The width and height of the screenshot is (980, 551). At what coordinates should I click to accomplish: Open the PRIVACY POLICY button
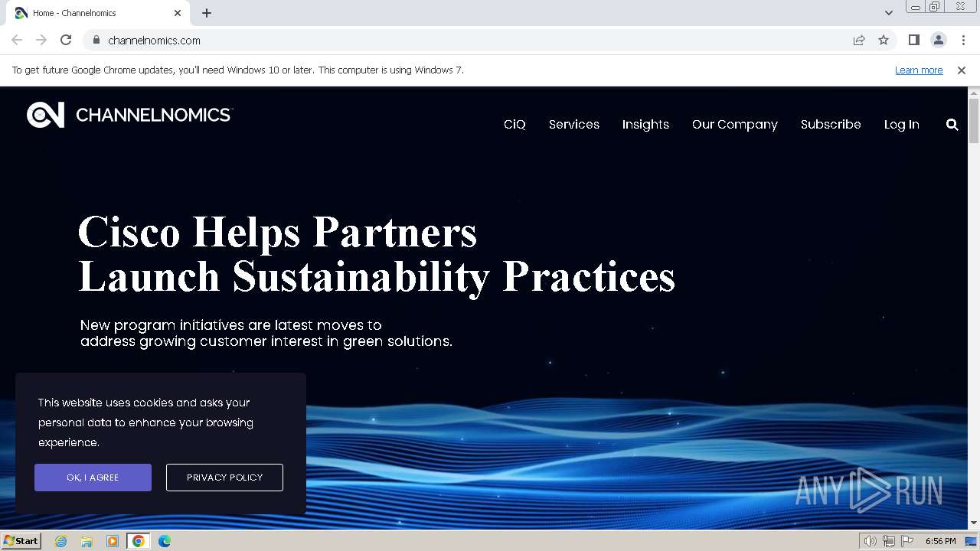pyautogui.click(x=224, y=478)
